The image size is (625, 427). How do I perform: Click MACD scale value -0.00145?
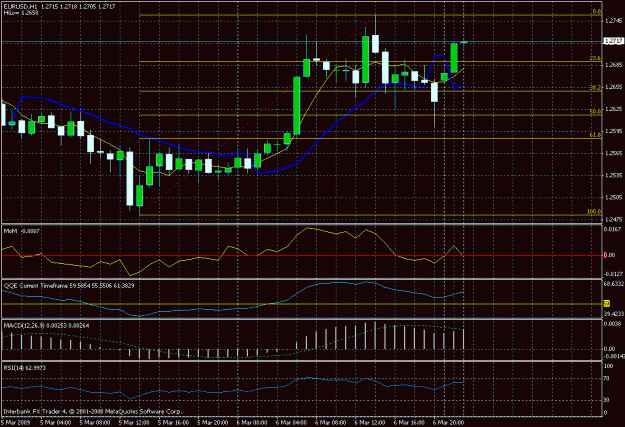[x=614, y=356]
